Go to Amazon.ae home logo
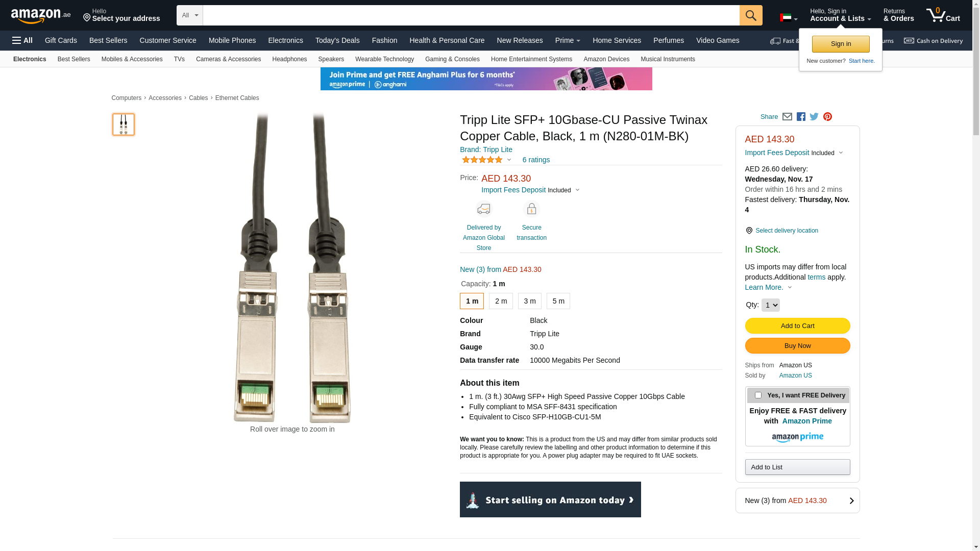 (41, 16)
